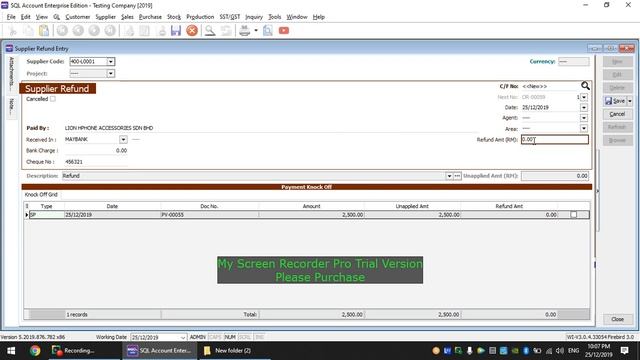
Task: Go to the first record with toolbar arrow
Action: pyautogui.click(x=62, y=31)
